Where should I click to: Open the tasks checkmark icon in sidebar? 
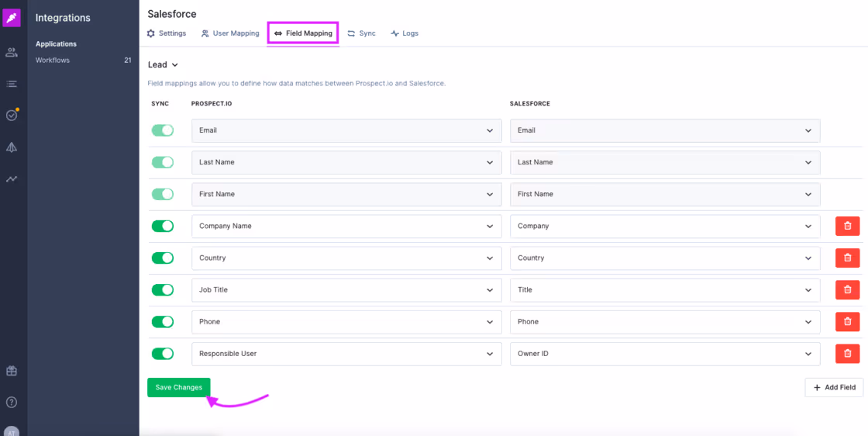click(x=12, y=116)
